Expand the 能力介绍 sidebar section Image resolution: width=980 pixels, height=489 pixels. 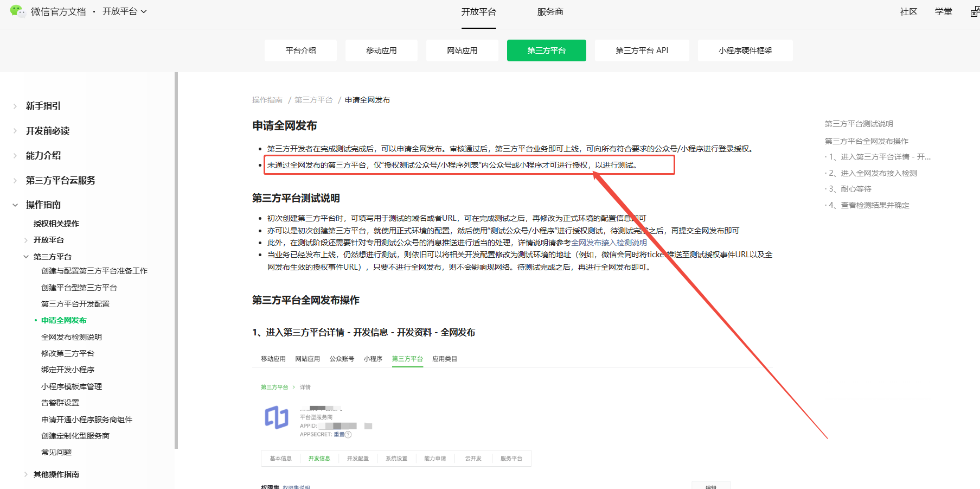coord(43,156)
